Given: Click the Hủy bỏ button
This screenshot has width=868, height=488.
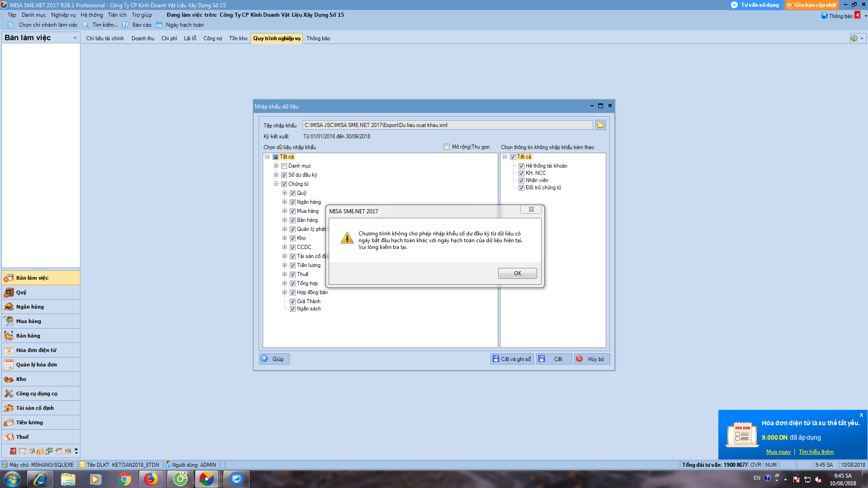Looking at the screenshot, I should point(592,359).
